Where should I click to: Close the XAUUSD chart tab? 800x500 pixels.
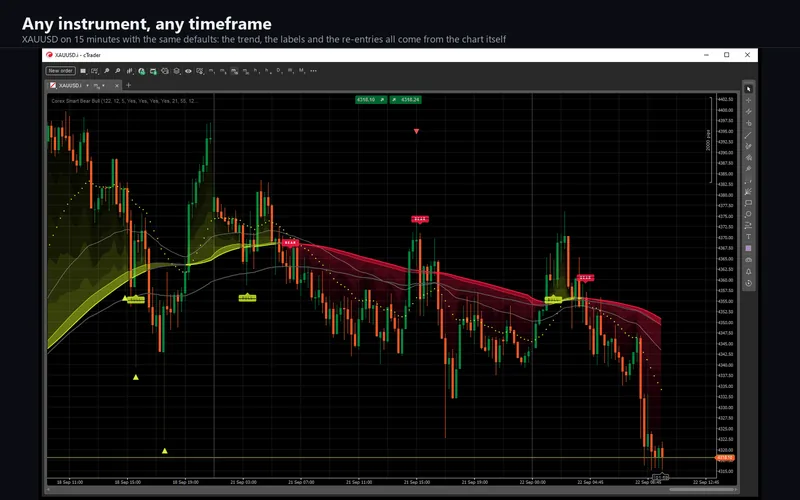coord(117,85)
